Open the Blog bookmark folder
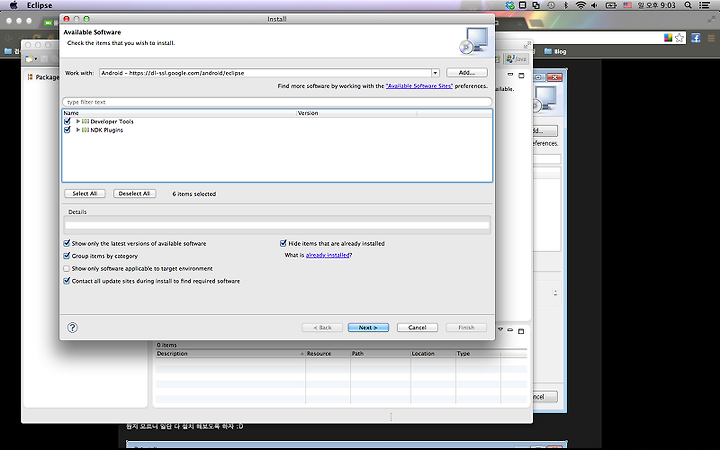This screenshot has height=450, width=720. (x=555, y=51)
